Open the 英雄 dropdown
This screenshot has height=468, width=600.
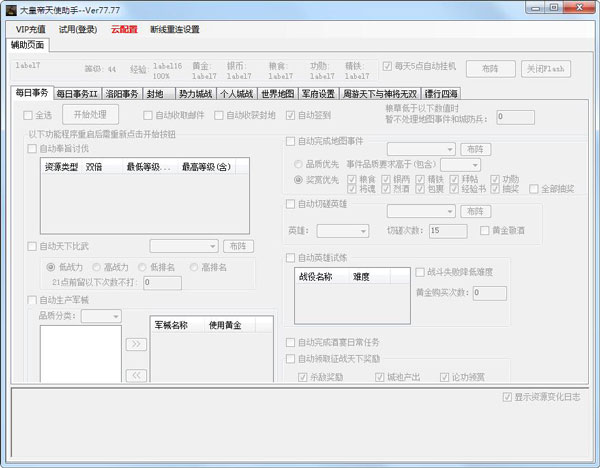pyautogui.click(x=343, y=231)
